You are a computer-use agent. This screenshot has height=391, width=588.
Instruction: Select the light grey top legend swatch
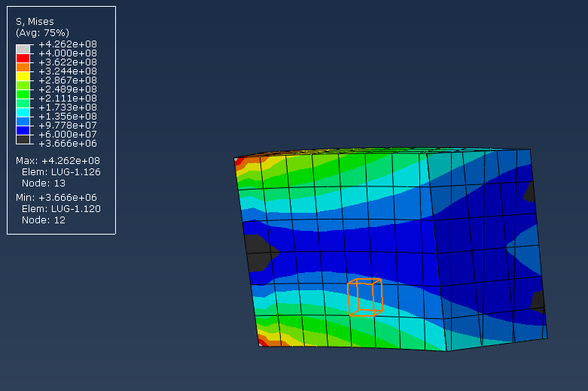(23, 49)
